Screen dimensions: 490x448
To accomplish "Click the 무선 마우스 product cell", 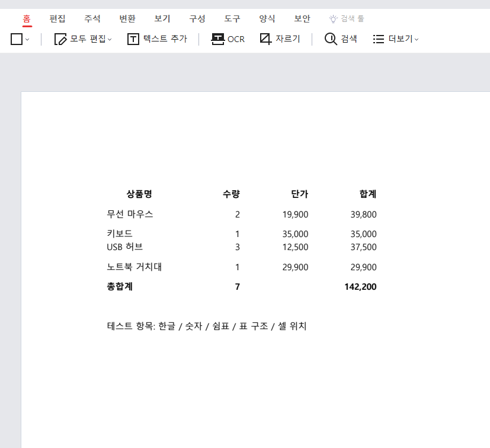I will pyautogui.click(x=130, y=214).
